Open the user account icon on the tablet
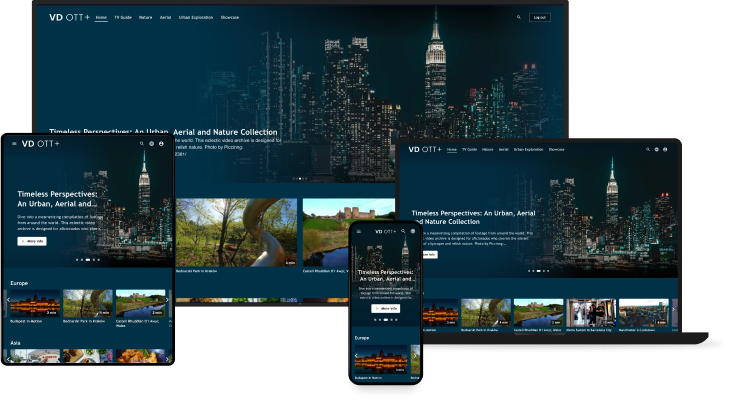 tap(161, 144)
